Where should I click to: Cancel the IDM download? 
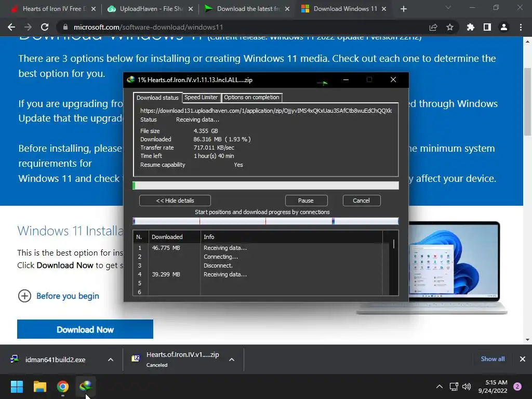tap(362, 201)
